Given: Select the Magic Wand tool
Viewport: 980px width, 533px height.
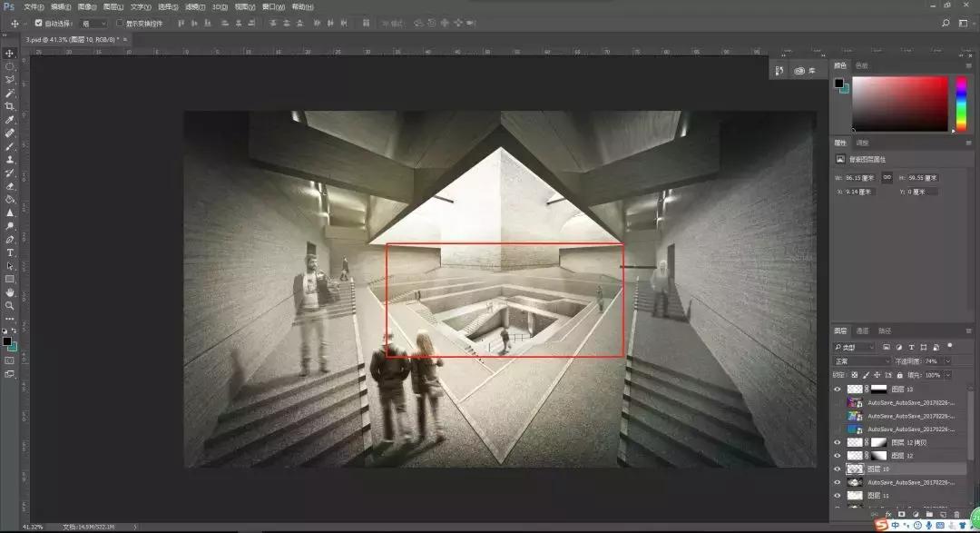Looking at the screenshot, I should [10, 94].
